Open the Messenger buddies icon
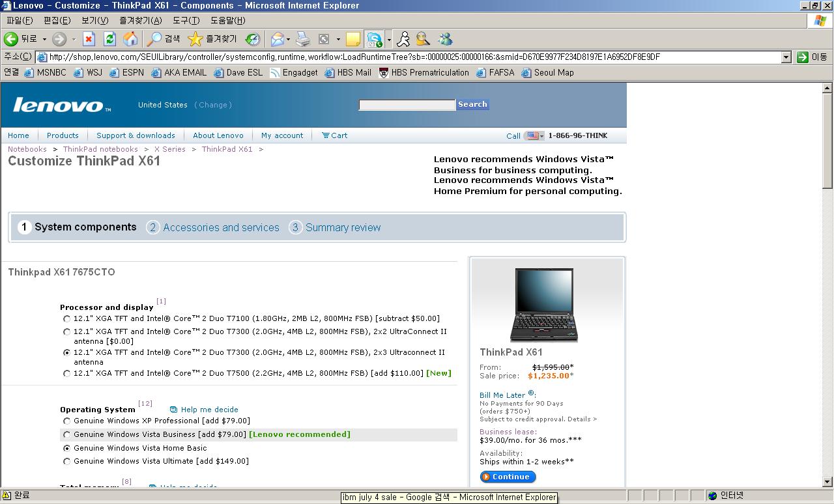 [445, 39]
